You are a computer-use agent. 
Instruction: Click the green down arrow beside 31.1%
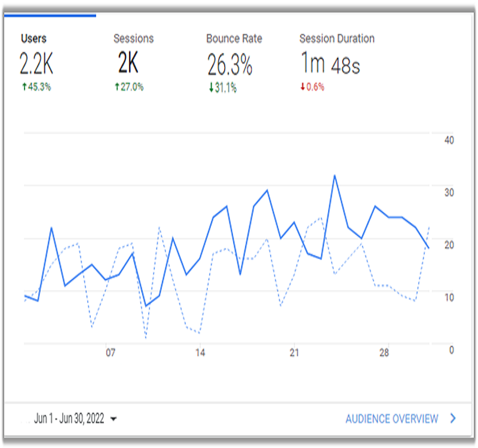[x=210, y=88]
